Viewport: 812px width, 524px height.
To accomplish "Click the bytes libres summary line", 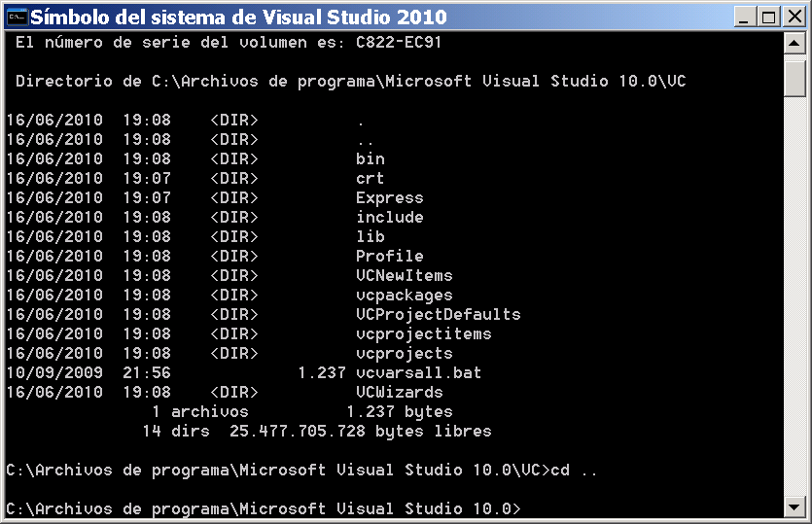I will click(x=316, y=431).
